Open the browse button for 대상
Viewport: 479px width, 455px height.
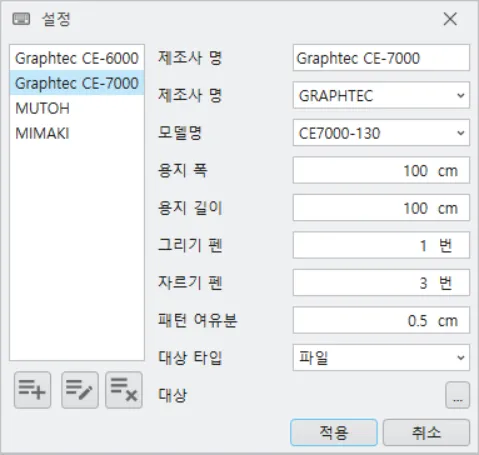point(457,395)
